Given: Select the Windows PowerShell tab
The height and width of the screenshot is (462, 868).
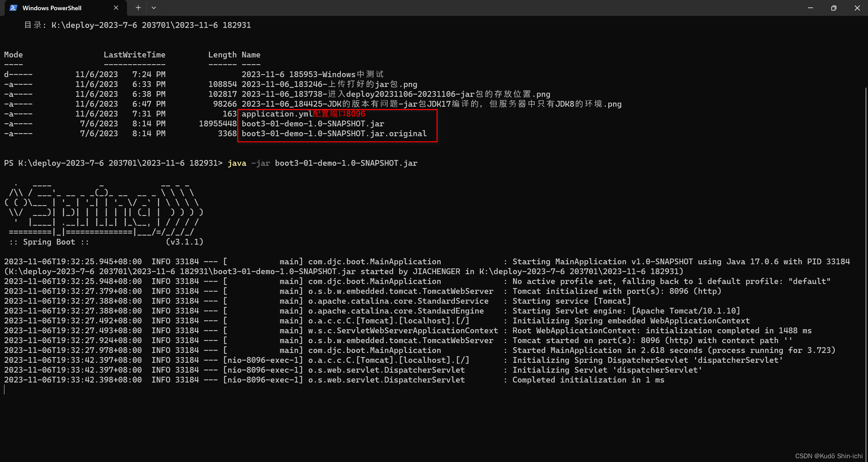Looking at the screenshot, I should [x=66, y=8].
